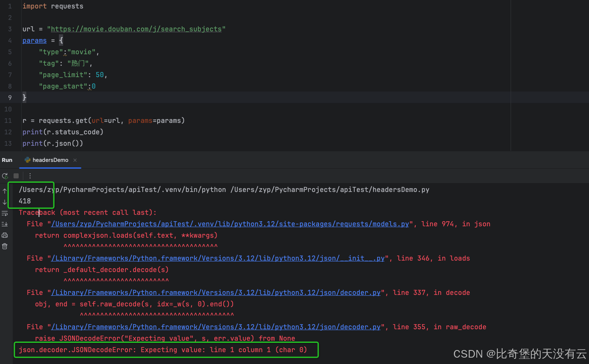Click the 418 status code output

coord(25,201)
